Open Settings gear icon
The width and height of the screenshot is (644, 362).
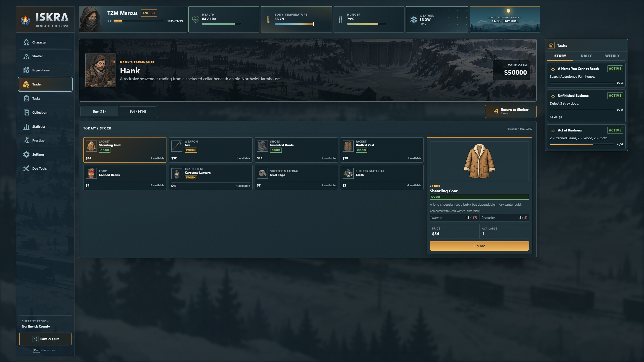click(26, 154)
